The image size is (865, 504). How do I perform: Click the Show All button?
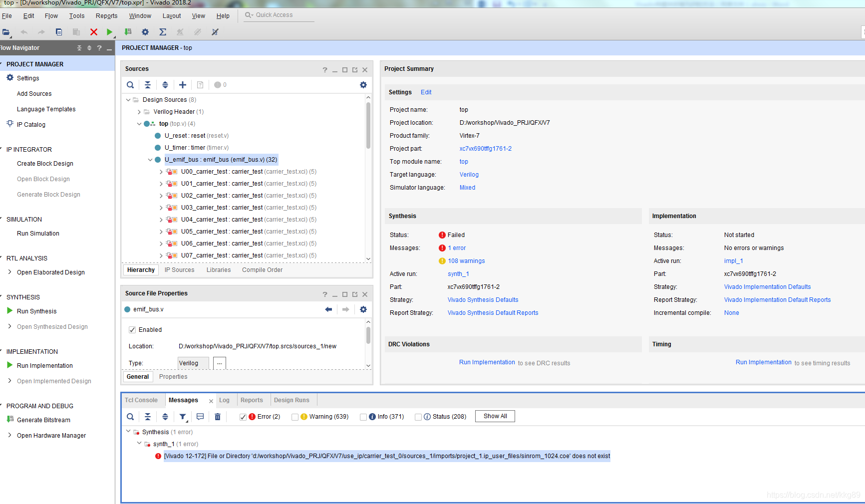click(495, 416)
